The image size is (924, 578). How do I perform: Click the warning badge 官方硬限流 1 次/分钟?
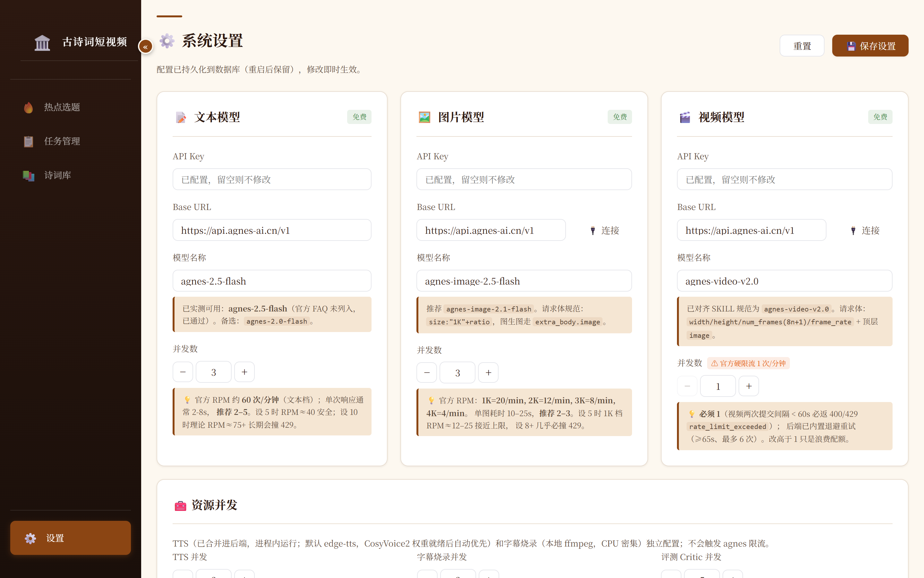pos(749,363)
